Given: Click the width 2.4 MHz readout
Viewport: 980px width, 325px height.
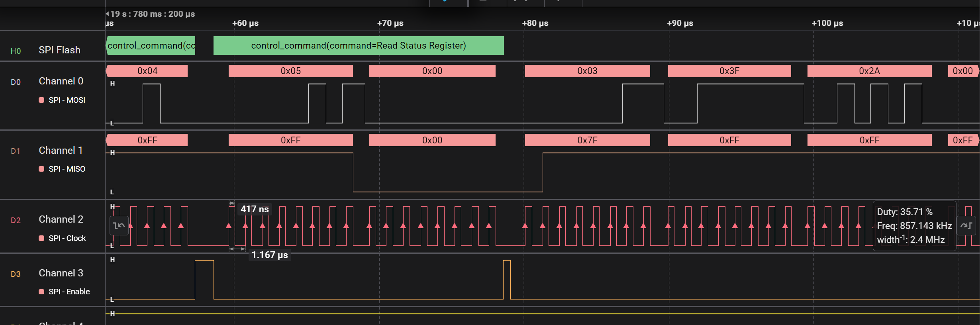Looking at the screenshot, I should coord(911,239).
